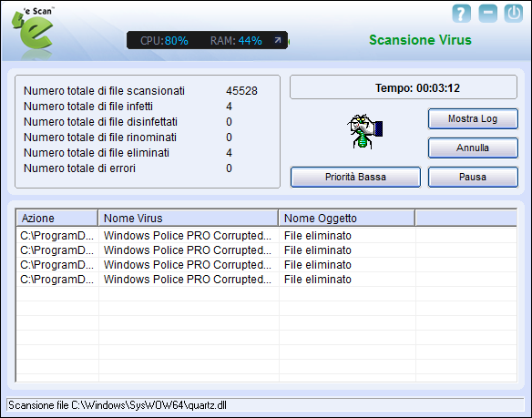Select the last File eliminato result row
The width and height of the screenshot is (532, 418).
click(x=266, y=280)
